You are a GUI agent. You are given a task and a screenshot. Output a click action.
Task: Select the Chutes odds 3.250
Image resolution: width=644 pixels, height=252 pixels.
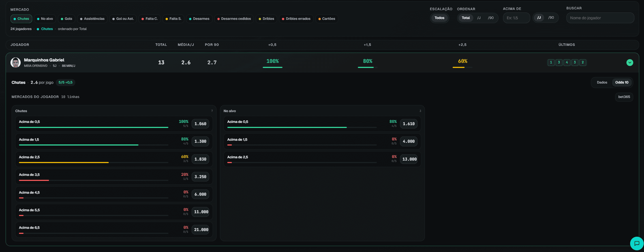coord(200,177)
